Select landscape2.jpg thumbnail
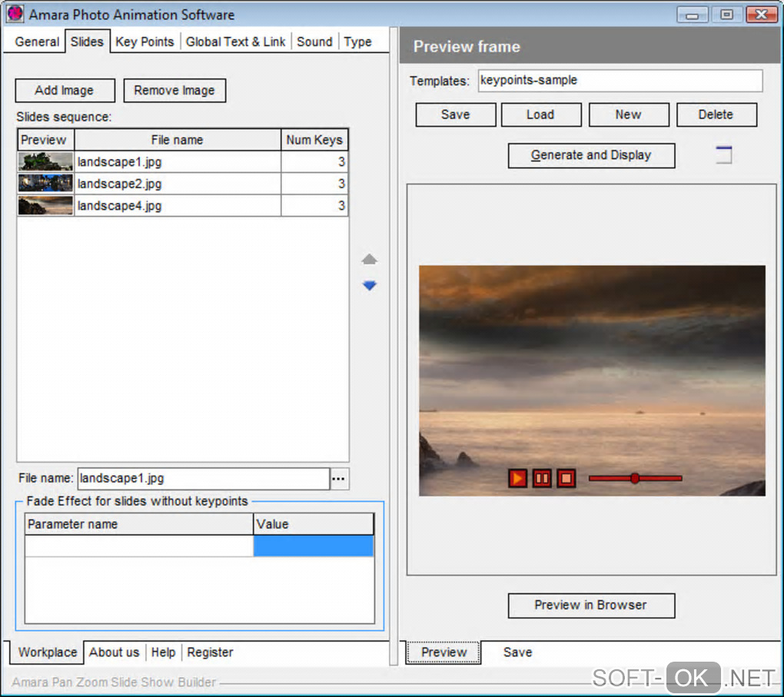Image resolution: width=784 pixels, height=697 pixels. (x=45, y=183)
